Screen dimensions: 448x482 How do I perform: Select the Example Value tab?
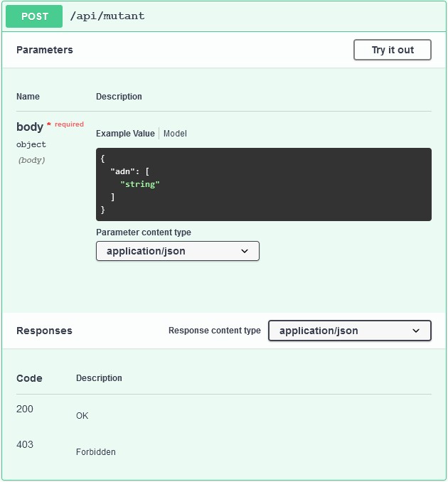coord(125,134)
